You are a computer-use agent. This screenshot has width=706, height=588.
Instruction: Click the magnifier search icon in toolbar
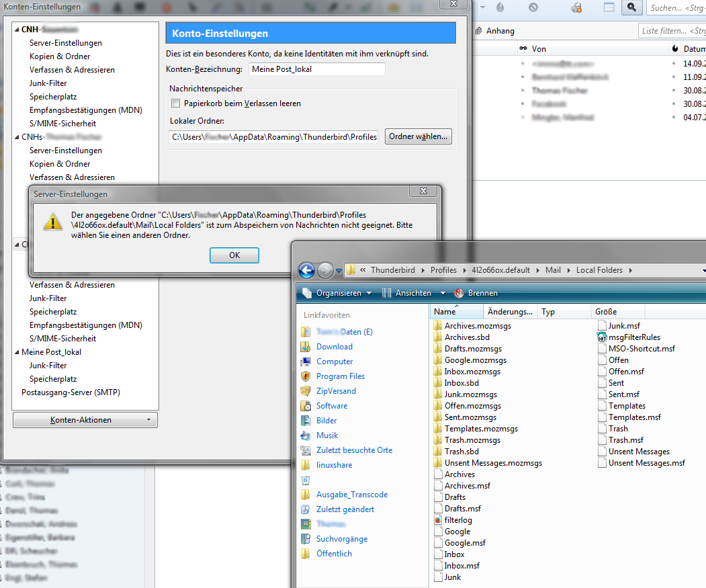[x=631, y=7]
